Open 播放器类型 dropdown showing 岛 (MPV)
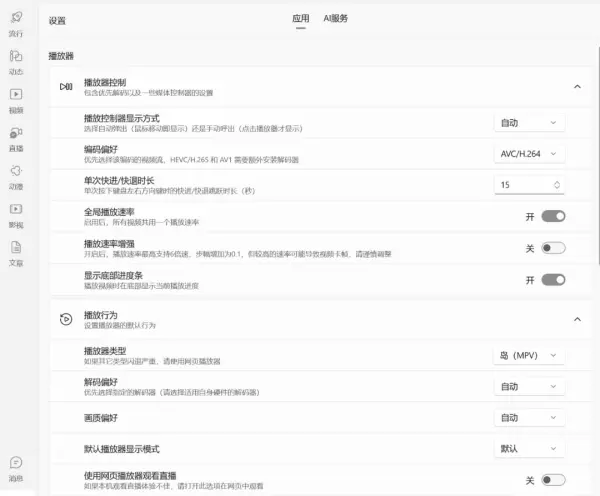 [x=529, y=356]
